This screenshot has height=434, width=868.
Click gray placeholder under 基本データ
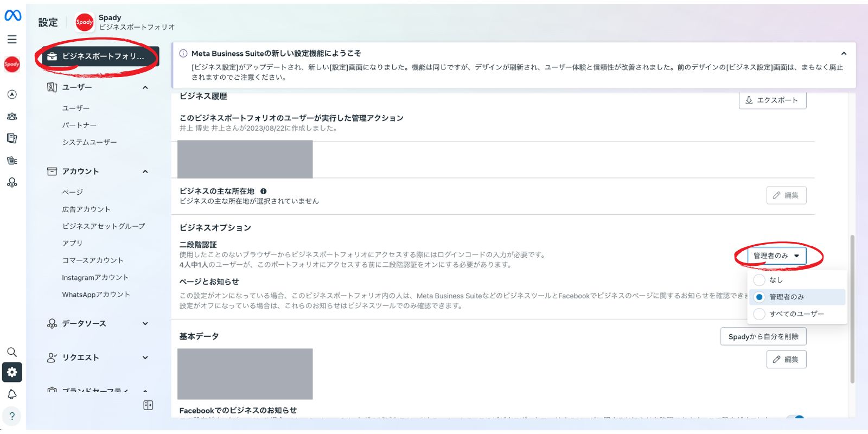(x=245, y=374)
